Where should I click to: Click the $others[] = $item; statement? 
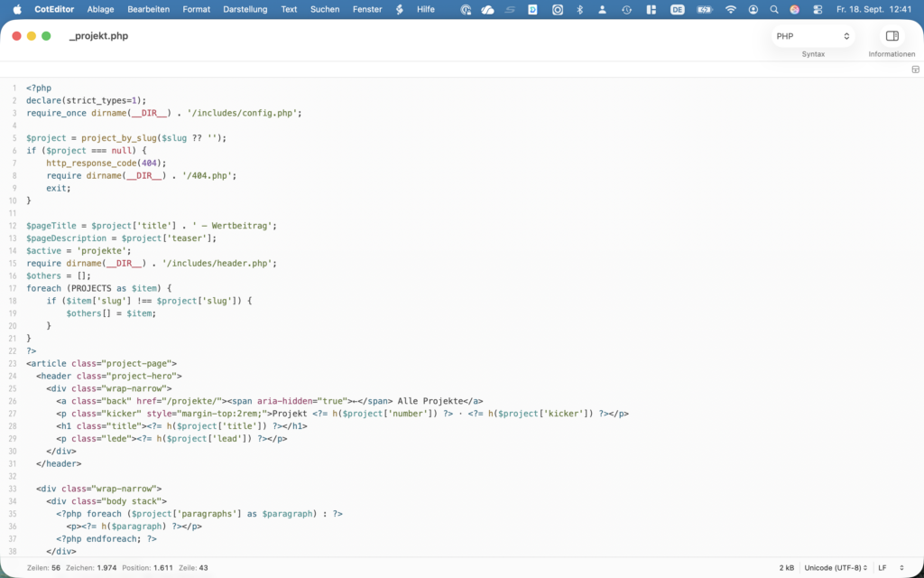coord(111,313)
